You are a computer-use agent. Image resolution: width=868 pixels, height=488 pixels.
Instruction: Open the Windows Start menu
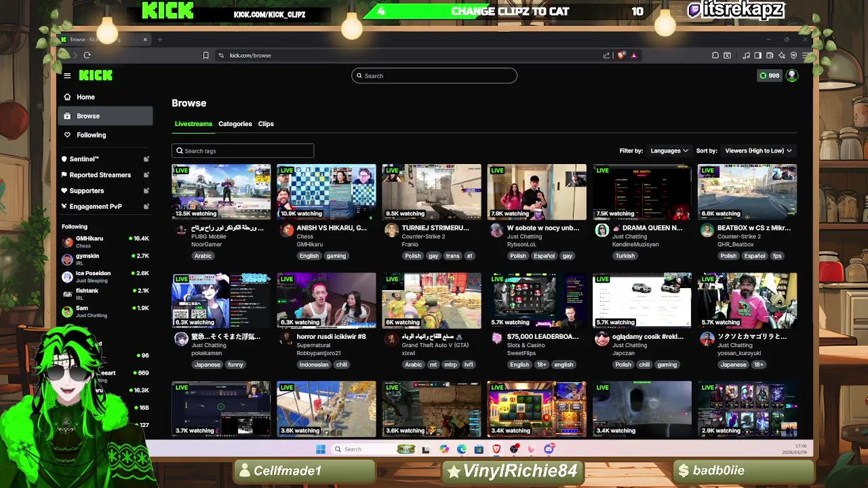320,449
